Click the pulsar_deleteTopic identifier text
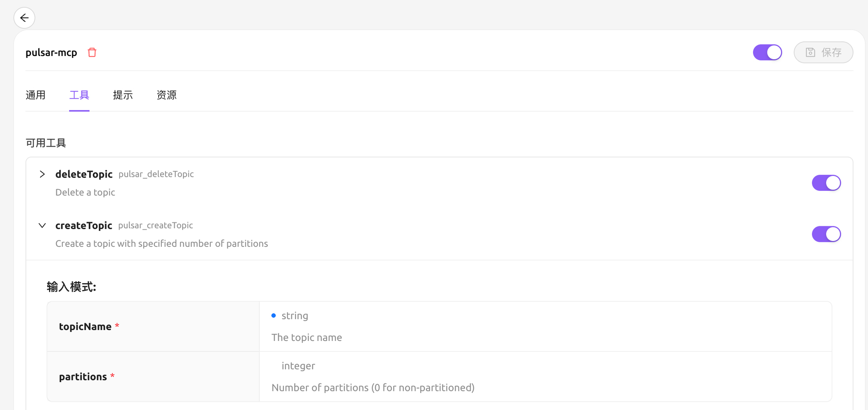The image size is (868, 410). pos(156,174)
